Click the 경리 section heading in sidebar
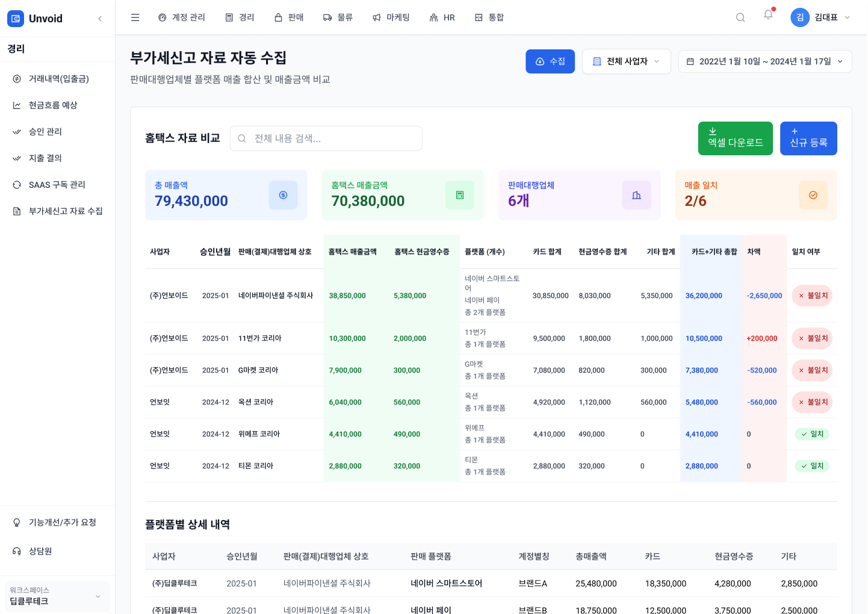This screenshot has width=868, height=614. point(16,49)
